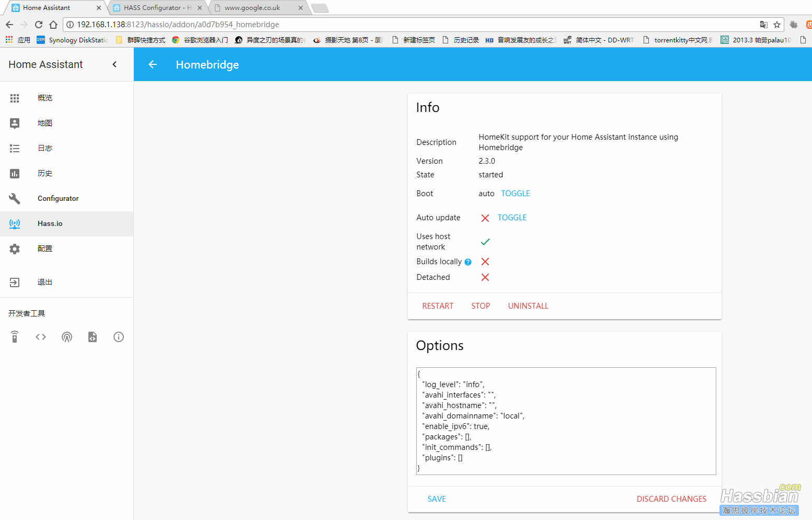Open Configurator wrench icon in sidebar
This screenshot has height=520, width=812.
(x=15, y=198)
